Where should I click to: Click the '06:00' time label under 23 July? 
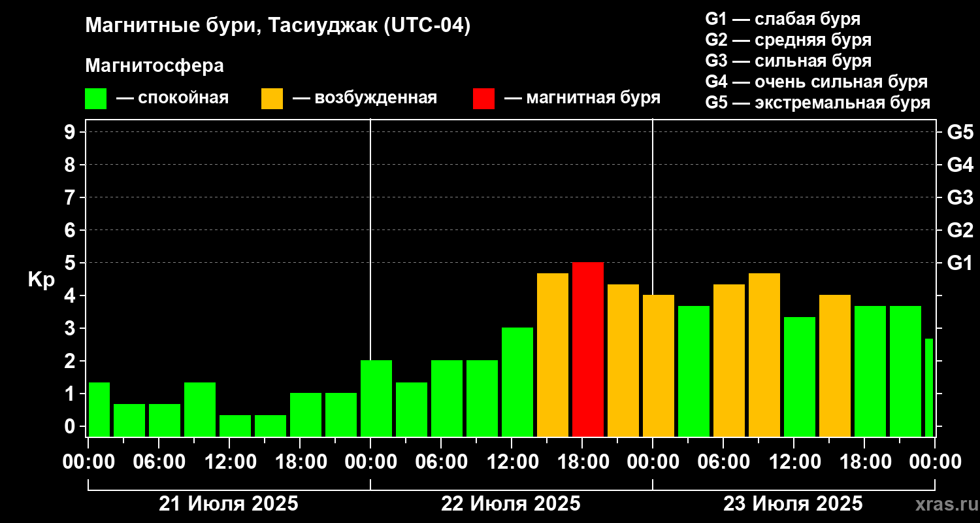click(723, 462)
